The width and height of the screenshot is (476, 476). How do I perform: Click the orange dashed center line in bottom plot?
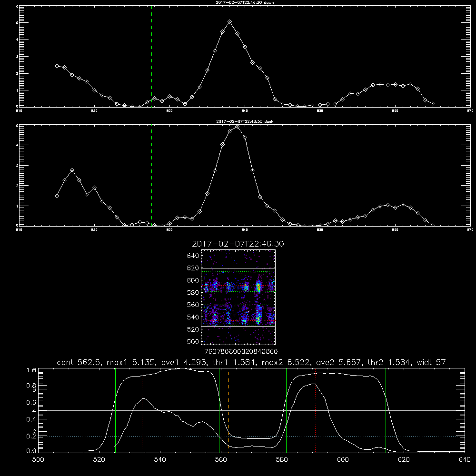[228, 410]
